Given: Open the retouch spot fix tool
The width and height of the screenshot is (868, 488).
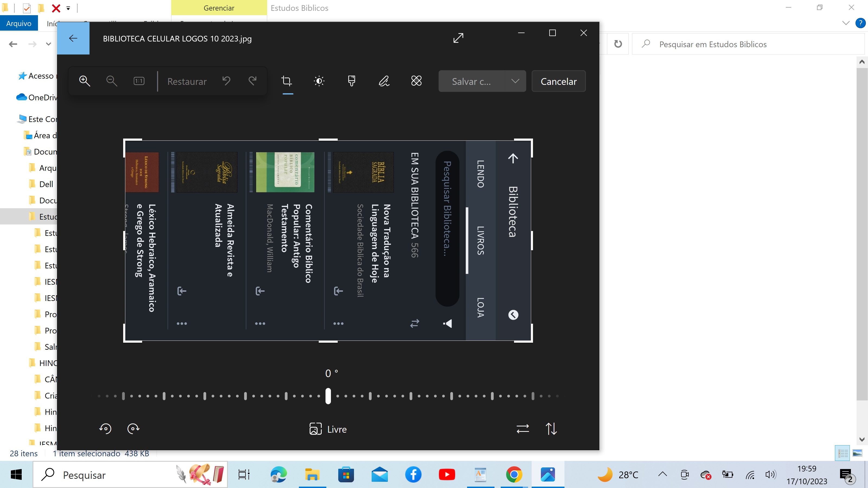Looking at the screenshot, I should 416,81.
